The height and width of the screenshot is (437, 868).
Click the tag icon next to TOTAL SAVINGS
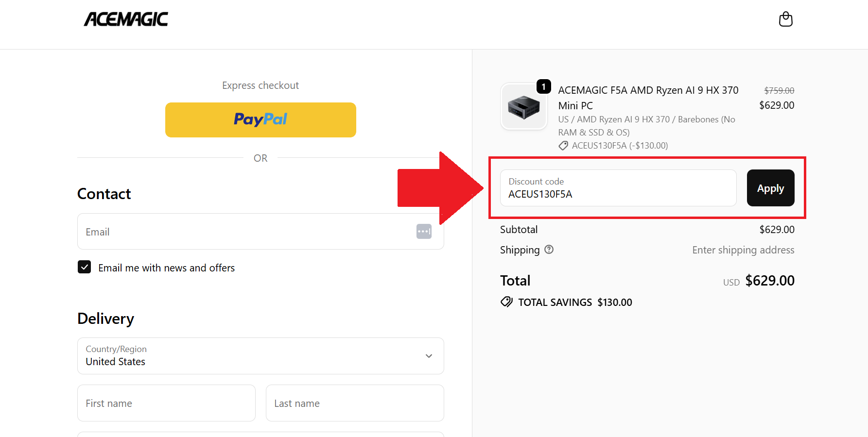coord(506,302)
